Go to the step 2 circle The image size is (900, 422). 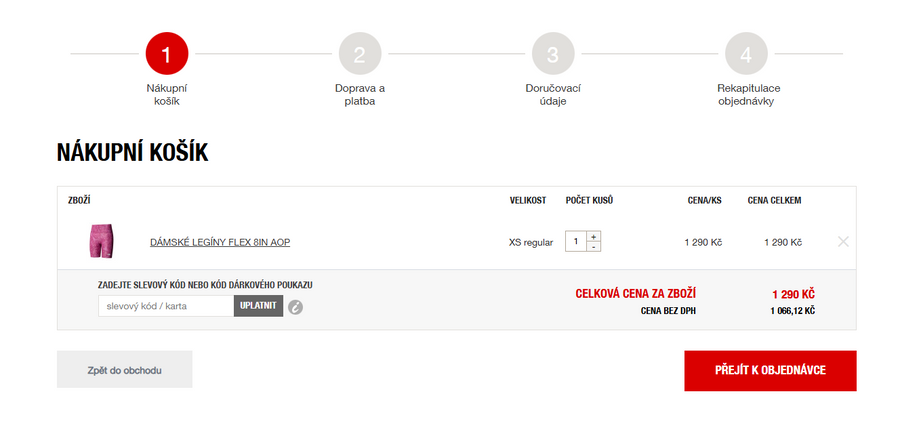(360, 54)
